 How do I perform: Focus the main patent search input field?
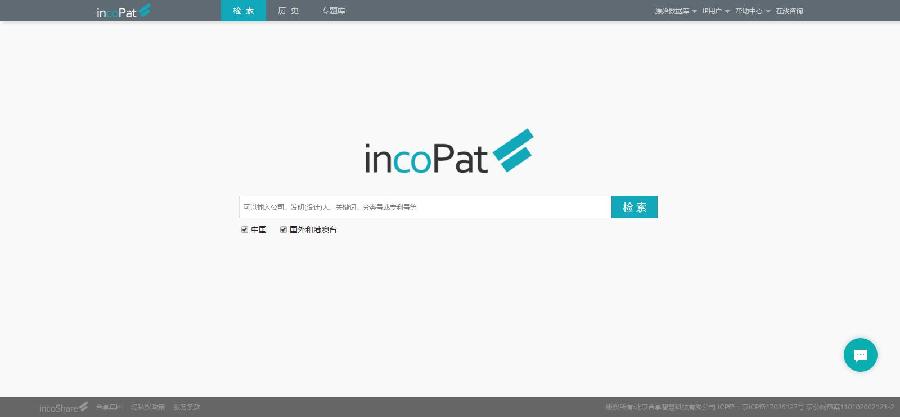pyautogui.click(x=425, y=207)
